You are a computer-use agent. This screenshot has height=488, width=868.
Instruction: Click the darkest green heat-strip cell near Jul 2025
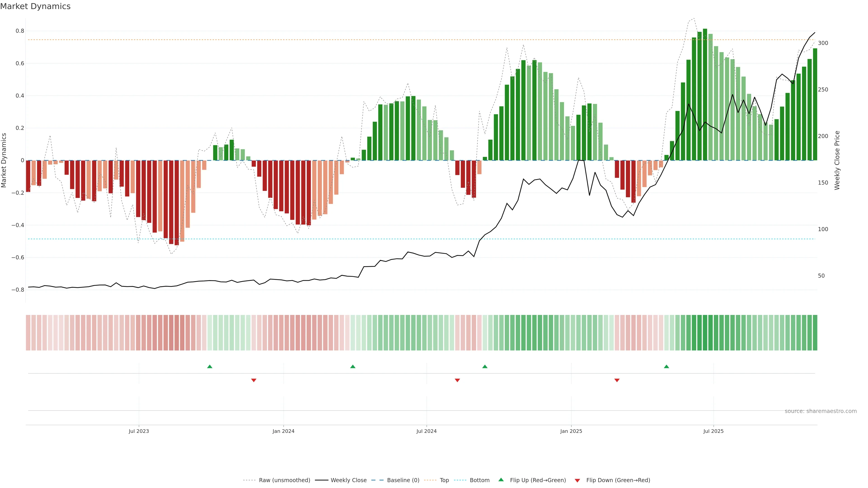tap(705, 332)
